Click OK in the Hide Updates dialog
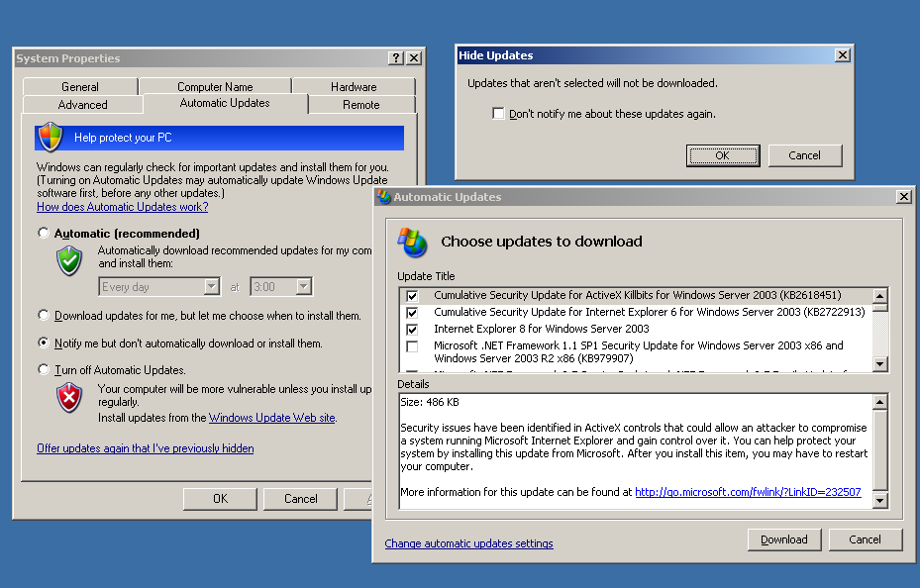The width and height of the screenshot is (920, 588). click(723, 155)
